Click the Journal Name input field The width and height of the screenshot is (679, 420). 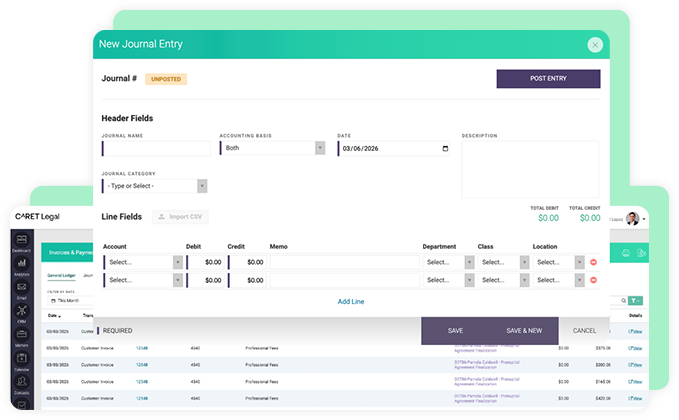157,148
